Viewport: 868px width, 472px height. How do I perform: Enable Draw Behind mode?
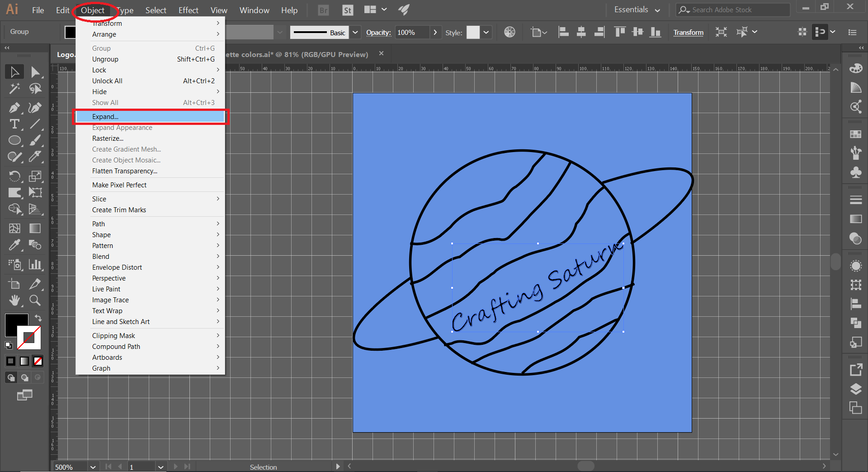24,377
